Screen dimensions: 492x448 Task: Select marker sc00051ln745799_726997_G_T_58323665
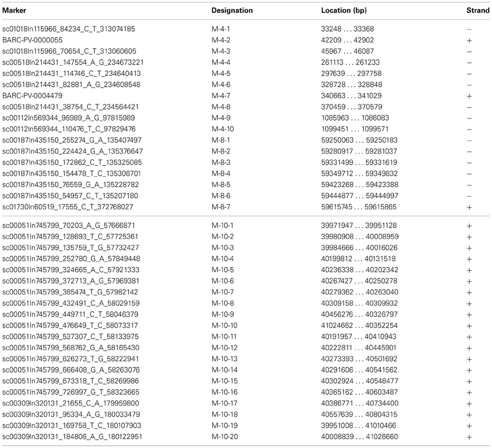pos(71,392)
